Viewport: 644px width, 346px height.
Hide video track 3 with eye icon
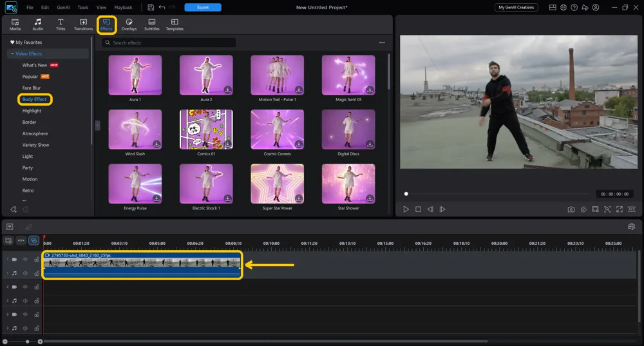25,314
